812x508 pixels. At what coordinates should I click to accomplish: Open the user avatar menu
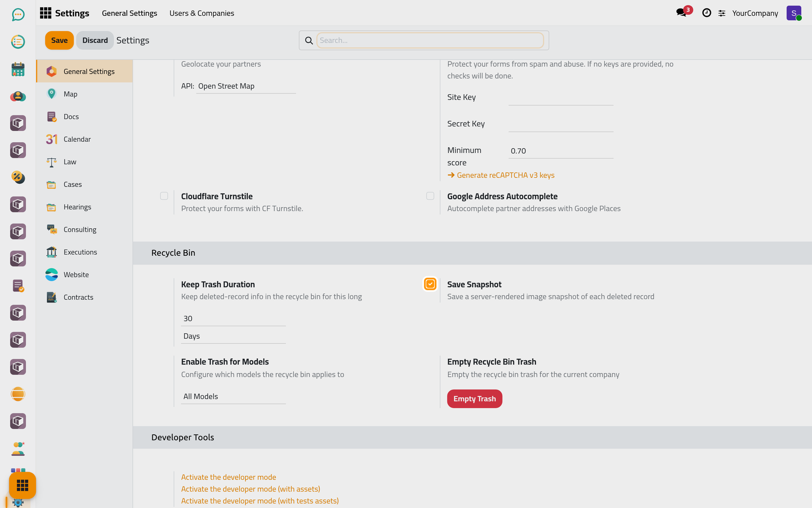794,13
